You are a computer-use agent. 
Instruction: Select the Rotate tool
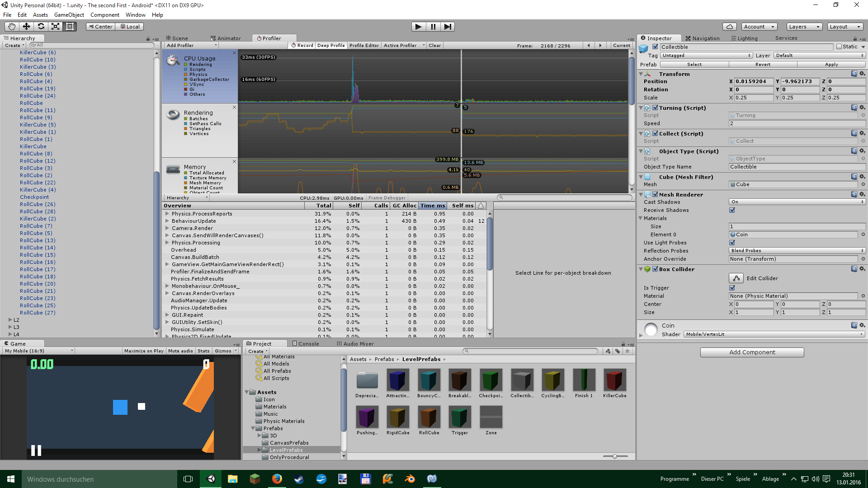point(41,27)
